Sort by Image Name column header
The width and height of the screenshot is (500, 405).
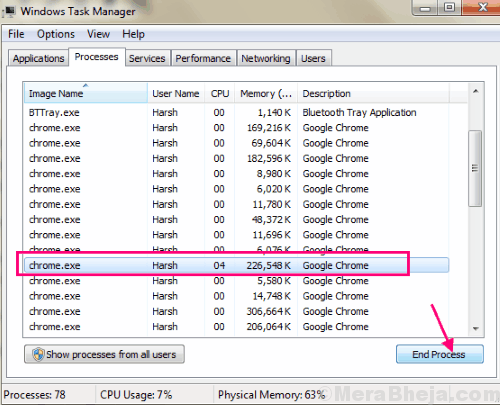point(86,93)
